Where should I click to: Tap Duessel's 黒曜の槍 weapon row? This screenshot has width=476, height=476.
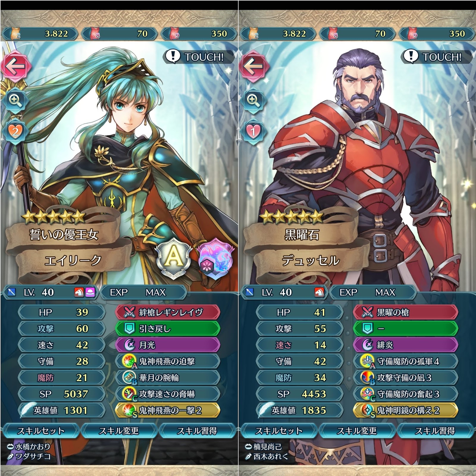click(x=405, y=312)
